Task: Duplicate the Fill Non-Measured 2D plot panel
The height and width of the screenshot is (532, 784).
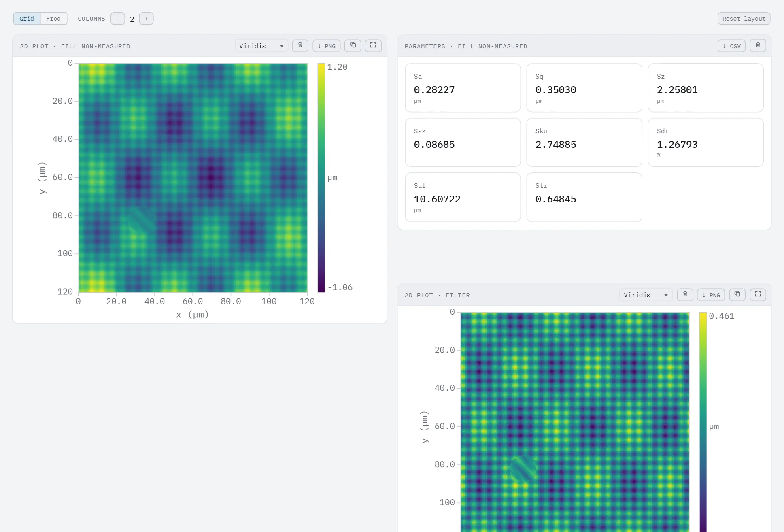Action: [353, 45]
